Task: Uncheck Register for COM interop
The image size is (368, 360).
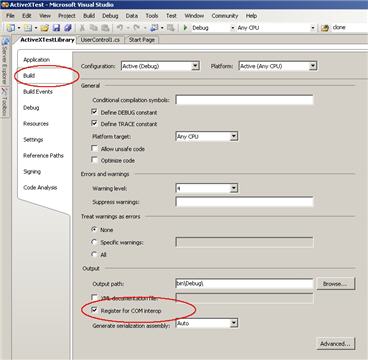Action: tap(94, 311)
